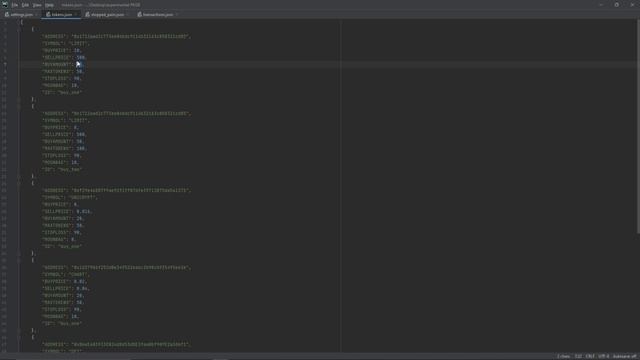Click the highlighted BUYAMOUNT value on the current line
Viewport: 640px width, 360px height.
pyautogui.click(x=79, y=64)
